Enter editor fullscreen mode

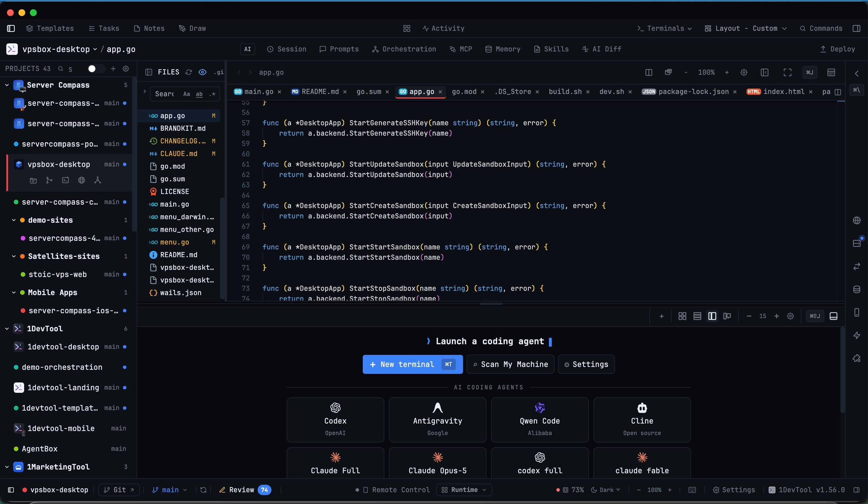[x=787, y=72]
